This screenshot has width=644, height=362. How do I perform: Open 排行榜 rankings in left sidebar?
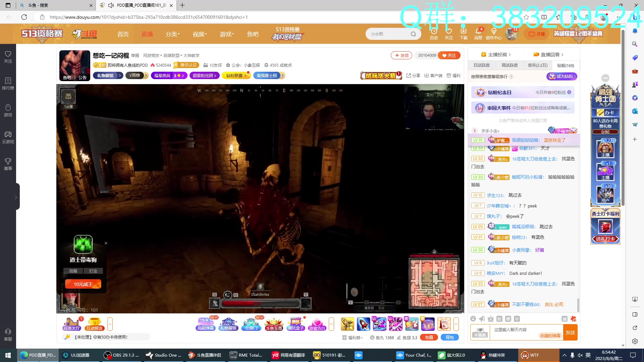coord(8,83)
